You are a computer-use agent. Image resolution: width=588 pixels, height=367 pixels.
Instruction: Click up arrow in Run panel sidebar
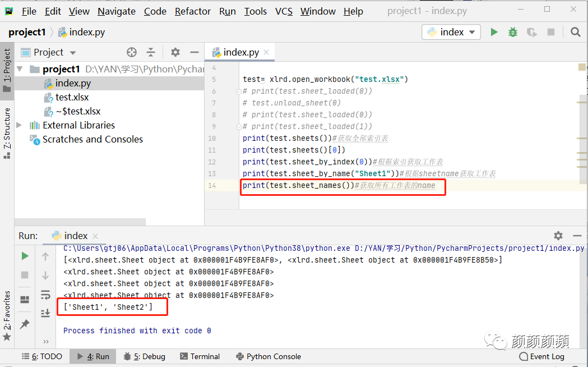(45, 256)
